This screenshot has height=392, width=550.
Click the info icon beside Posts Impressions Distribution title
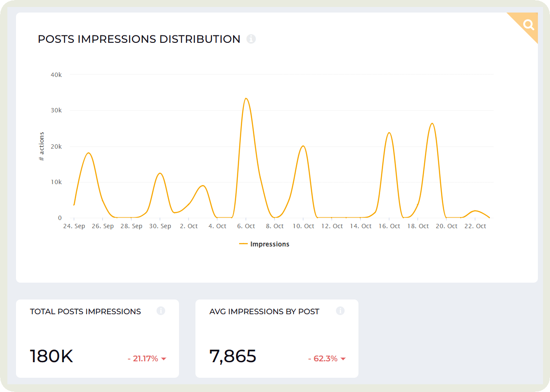251,39
